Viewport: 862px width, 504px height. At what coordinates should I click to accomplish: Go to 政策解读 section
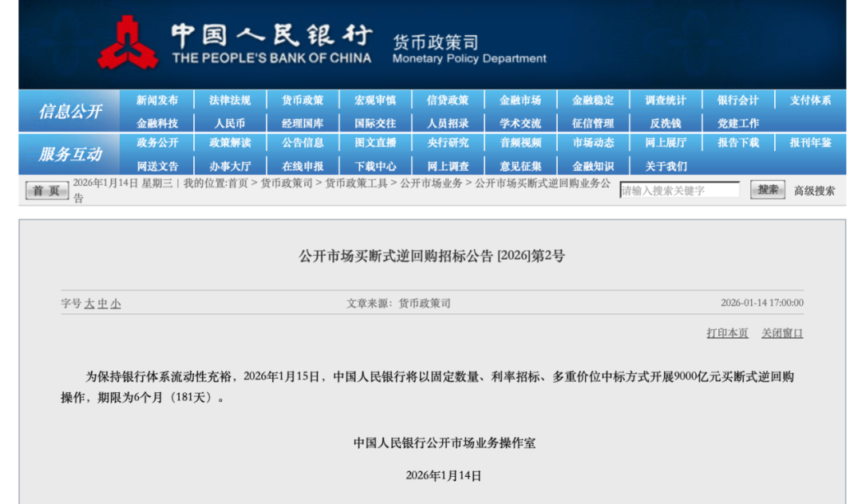(230, 143)
